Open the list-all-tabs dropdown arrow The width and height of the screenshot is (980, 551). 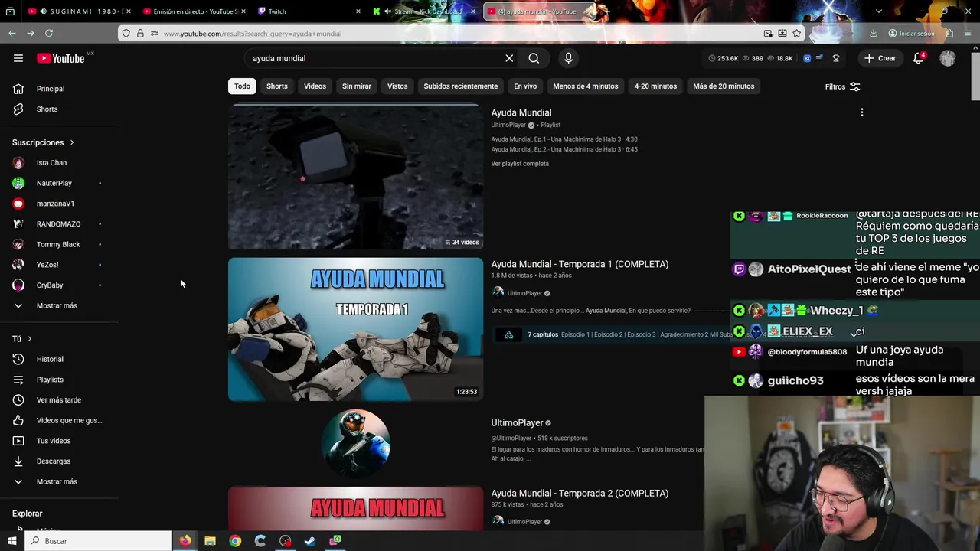878,11
